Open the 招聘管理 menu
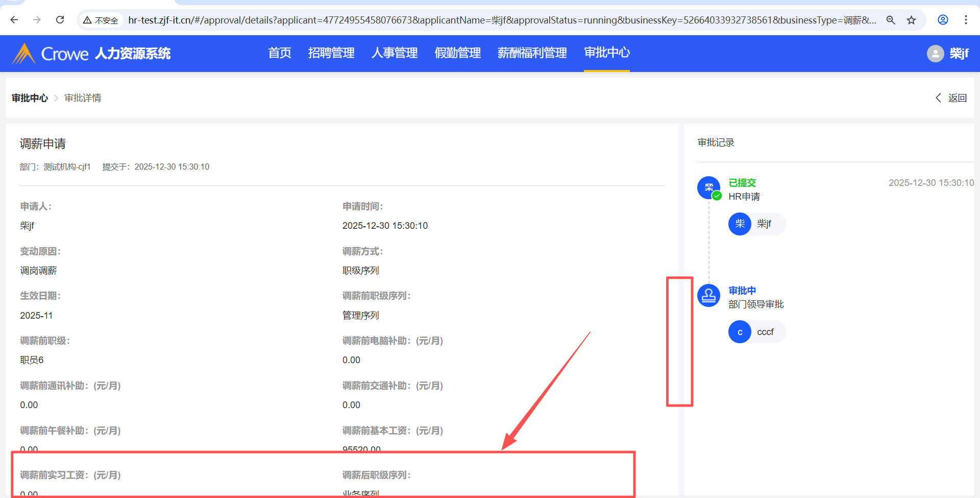This screenshot has height=498, width=980. pyautogui.click(x=331, y=53)
